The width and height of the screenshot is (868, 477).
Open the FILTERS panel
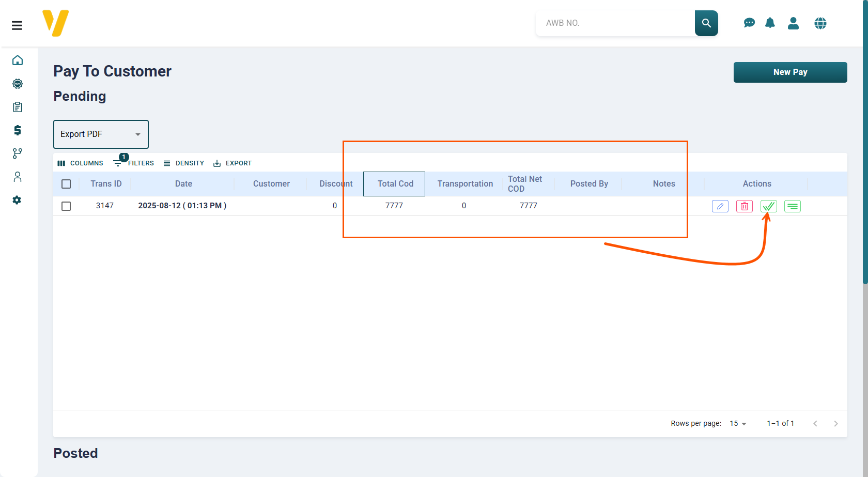click(x=134, y=163)
